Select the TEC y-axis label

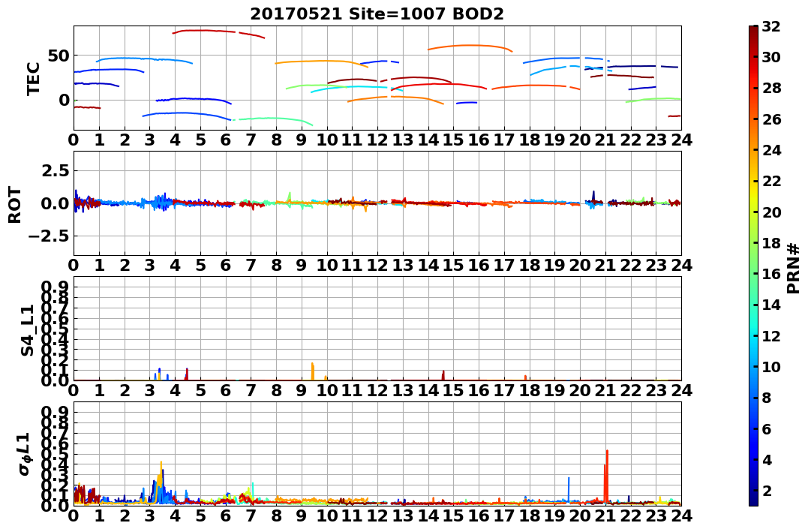(34, 78)
